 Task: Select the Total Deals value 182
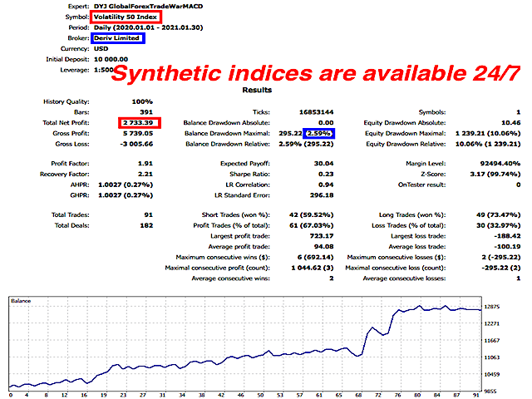tap(146, 225)
